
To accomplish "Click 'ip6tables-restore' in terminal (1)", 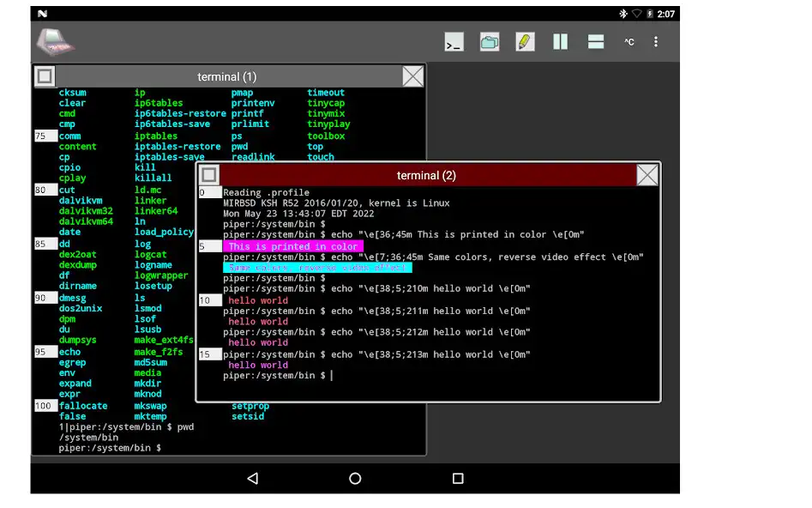I will pos(180,113).
